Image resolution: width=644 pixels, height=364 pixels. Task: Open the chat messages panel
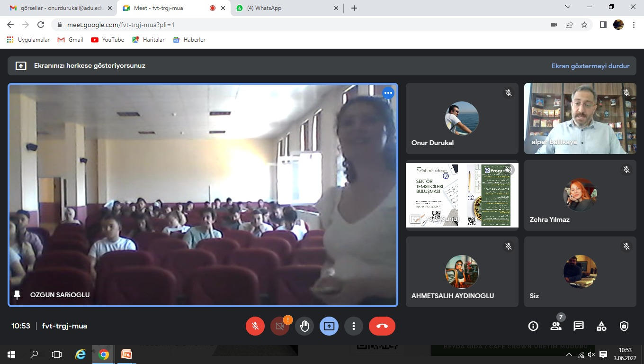(579, 326)
